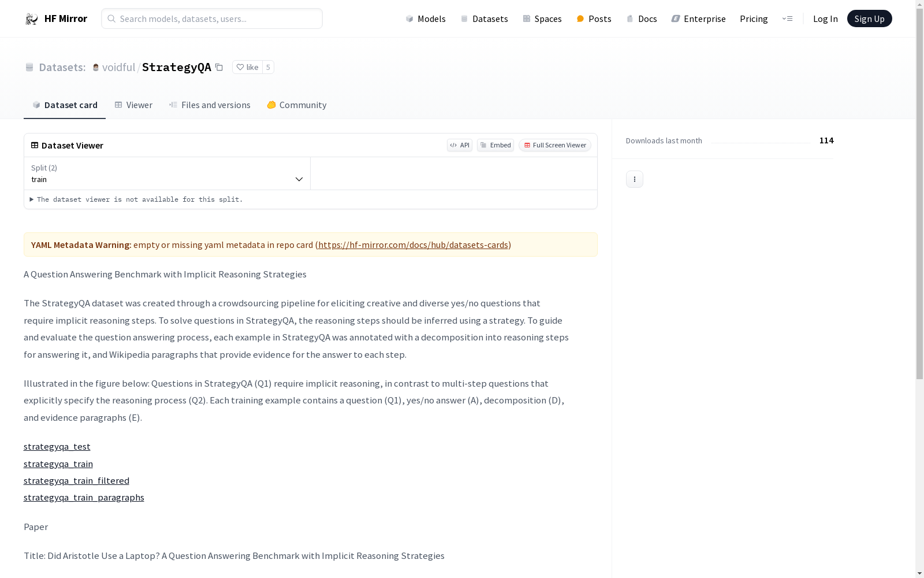Click the scrollbar down arrow
The height and width of the screenshot is (578, 924).
(x=919, y=573)
